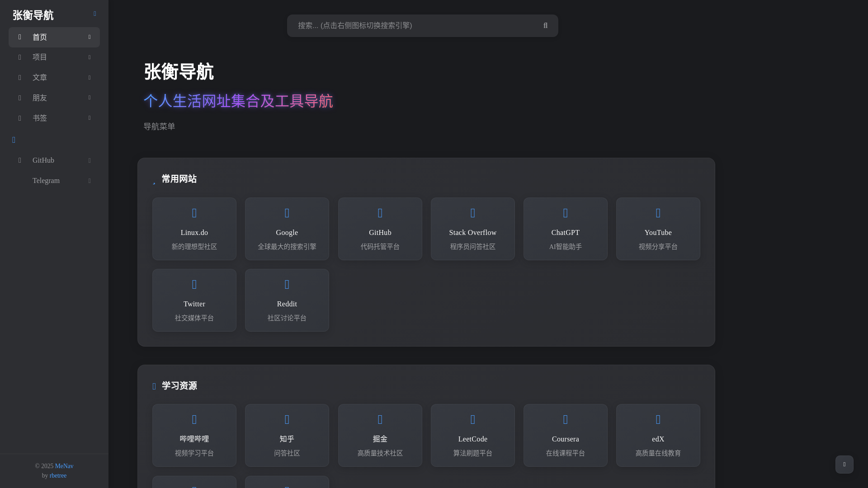
Task: Click the 新的理想型社区 description text
Action: click(x=194, y=247)
